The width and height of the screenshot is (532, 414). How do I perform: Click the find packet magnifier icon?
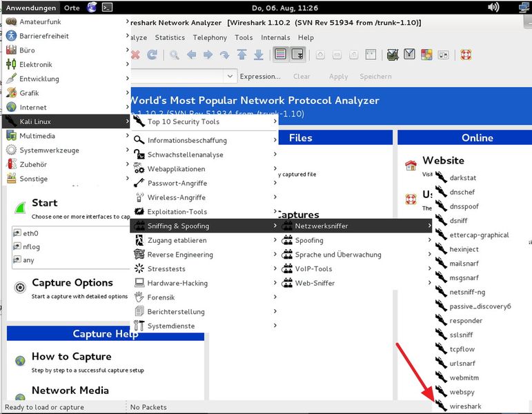pos(175,55)
